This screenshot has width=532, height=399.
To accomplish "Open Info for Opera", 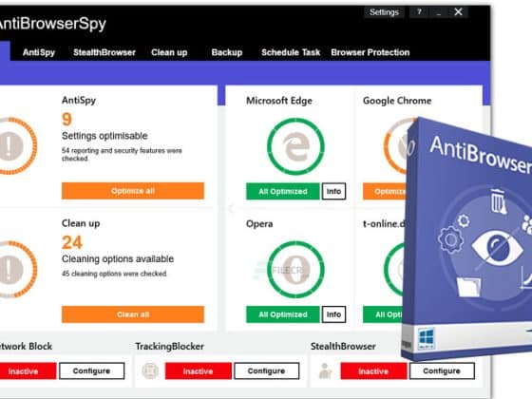I will pyautogui.click(x=333, y=314).
